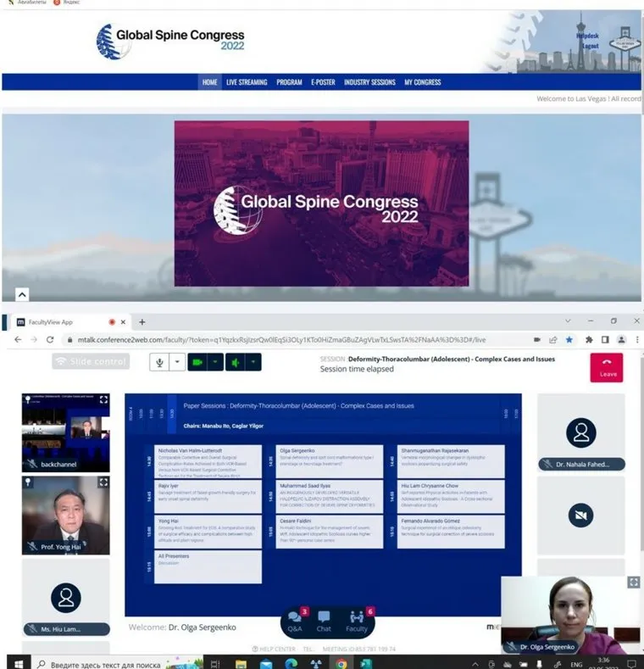The width and height of the screenshot is (644, 669).
Task: Expand Prof. Yong Hai video fullscreen
Action: tap(103, 482)
